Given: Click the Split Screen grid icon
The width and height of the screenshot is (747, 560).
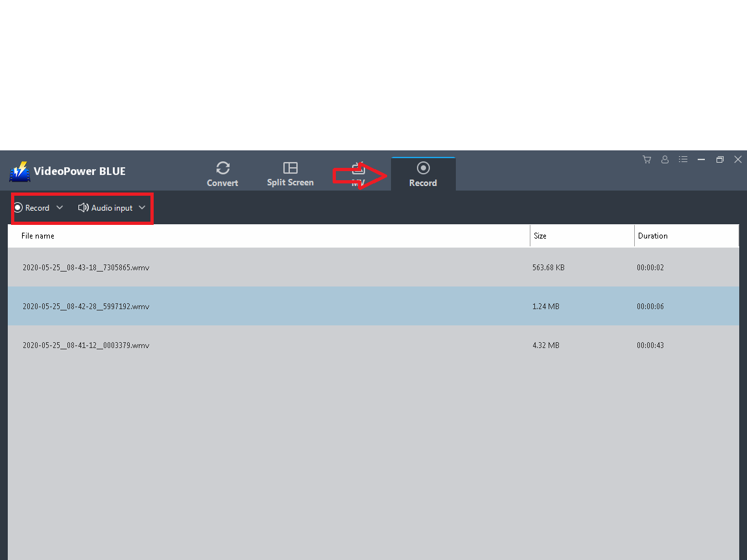Looking at the screenshot, I should (x=290, y=167).
